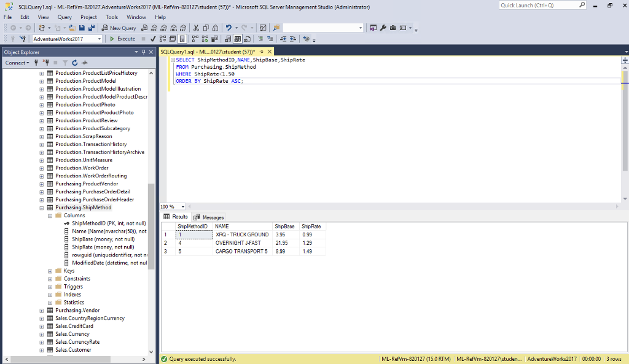
Task: Click the Undo arrow icon
Action: click(x=229, y=28)
